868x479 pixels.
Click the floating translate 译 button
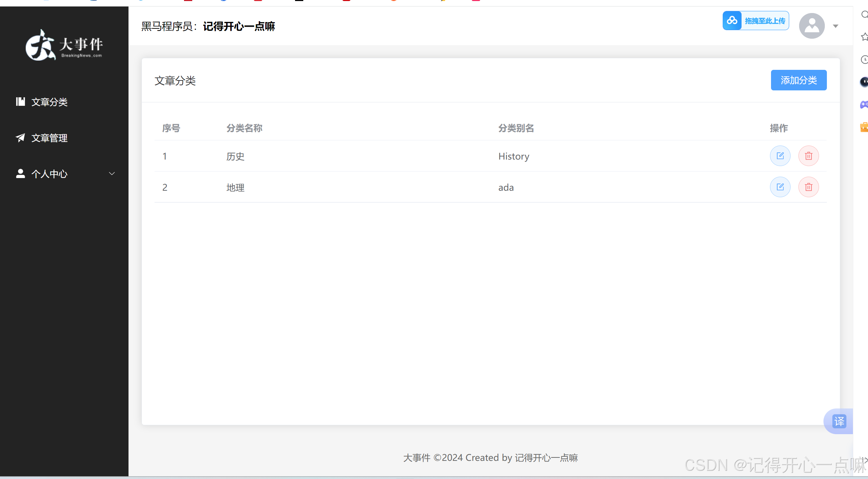839,421
